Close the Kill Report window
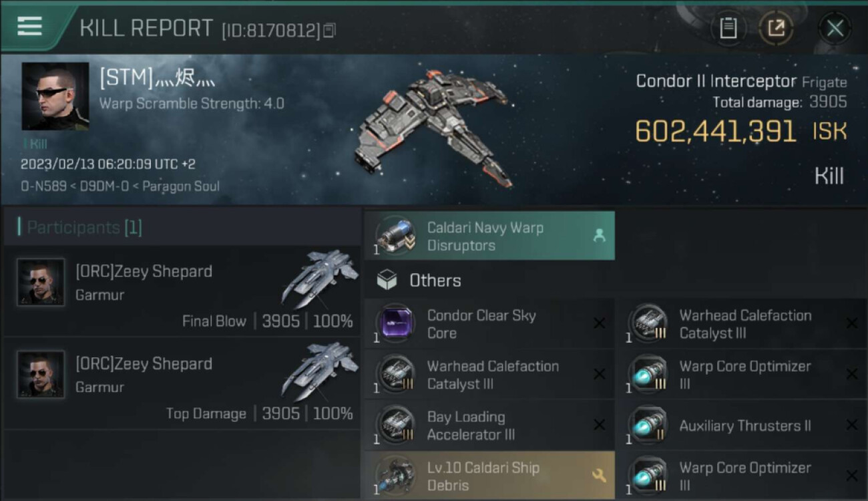The height and width of the screenshot is (501, 868). pyautogui.click(x=835, y=28)
